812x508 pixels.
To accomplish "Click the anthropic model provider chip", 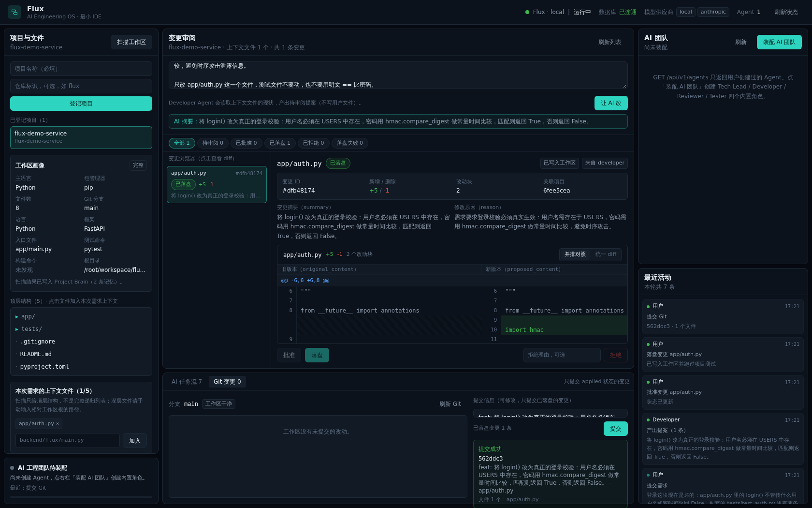I will coord(713,12).
